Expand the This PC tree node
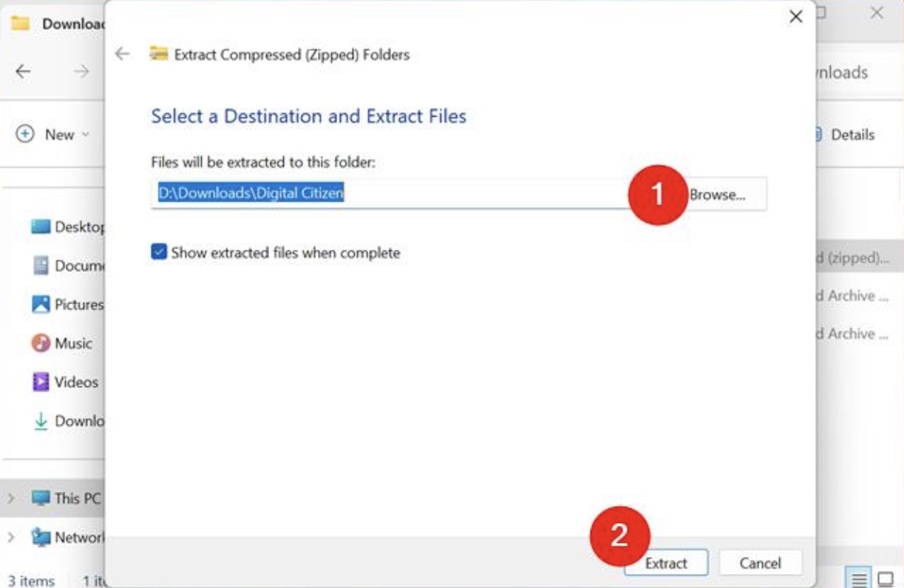The height and width of the screenshot is (588, 904). click(11, 499)
